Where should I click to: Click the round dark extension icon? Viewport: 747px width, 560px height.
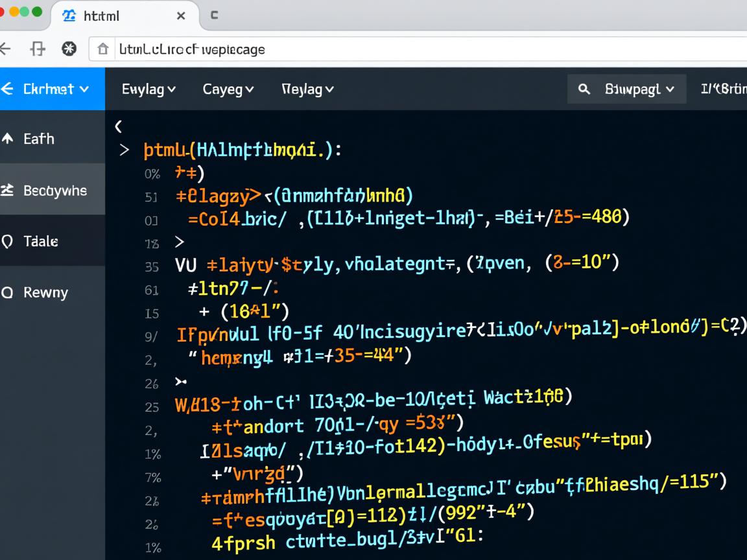[x=69, y=49]
